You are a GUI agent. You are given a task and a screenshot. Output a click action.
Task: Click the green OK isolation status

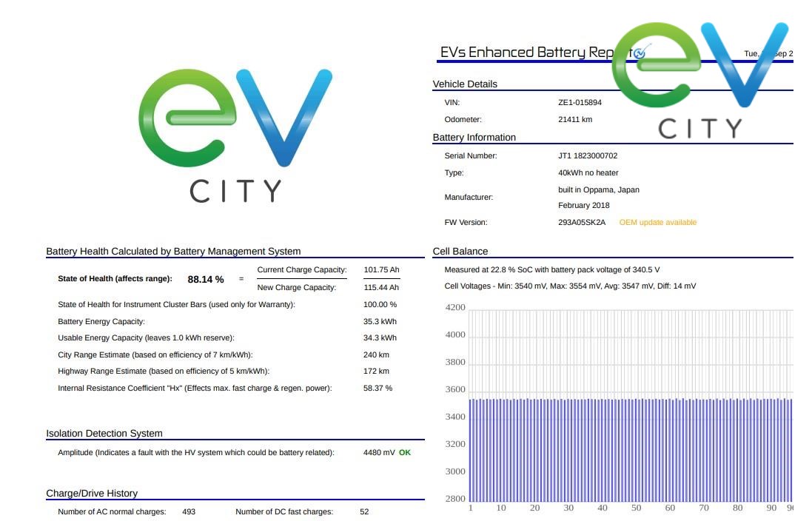click(x=405, y=452)
